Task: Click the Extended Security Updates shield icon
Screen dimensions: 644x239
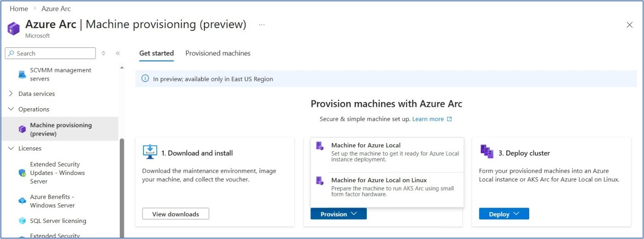Action: 22,173
